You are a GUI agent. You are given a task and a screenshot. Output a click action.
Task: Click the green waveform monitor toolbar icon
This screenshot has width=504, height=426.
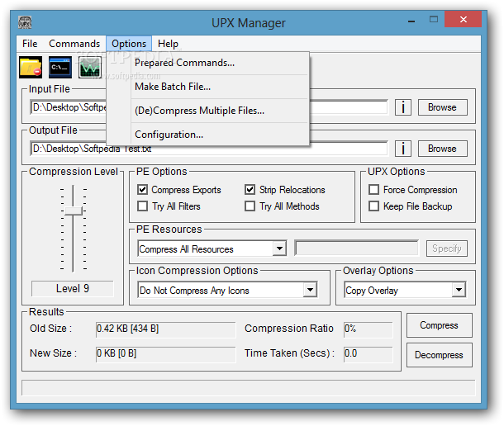tap(90, 67)
